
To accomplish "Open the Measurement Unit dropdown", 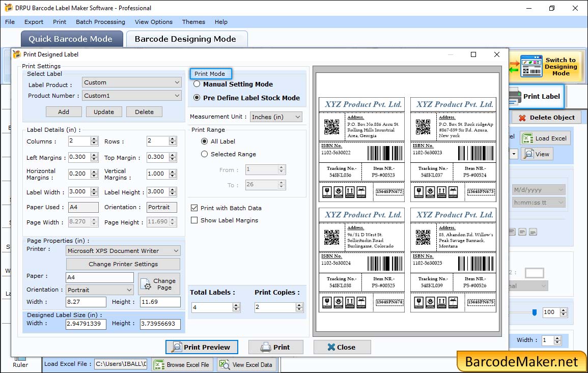I will pos(276,117).
